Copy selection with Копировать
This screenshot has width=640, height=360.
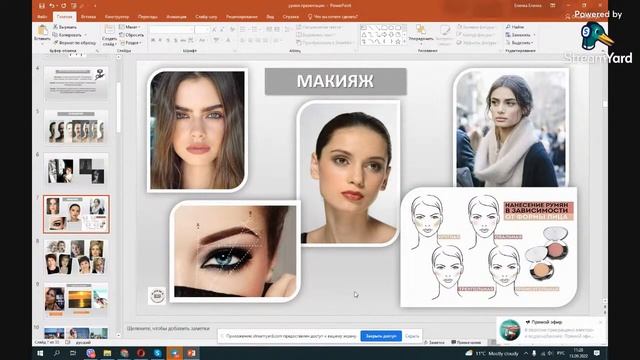68,35
